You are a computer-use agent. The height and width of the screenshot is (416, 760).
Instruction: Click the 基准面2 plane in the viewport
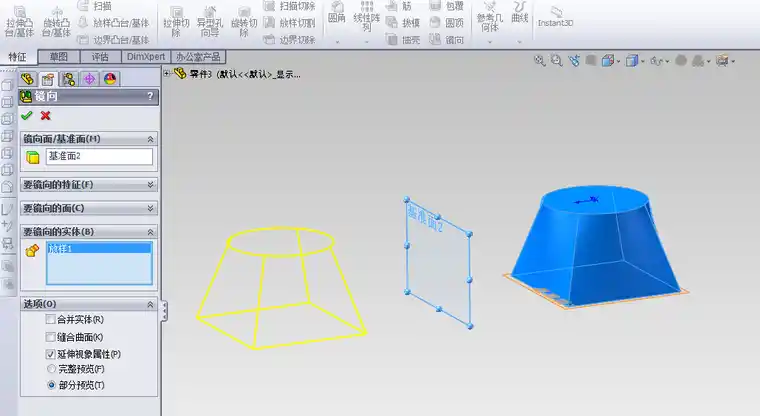tap(438, 262)
